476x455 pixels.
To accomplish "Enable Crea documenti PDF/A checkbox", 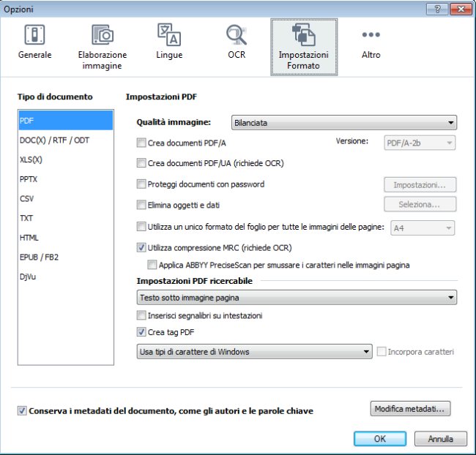I will click(142, 143).
